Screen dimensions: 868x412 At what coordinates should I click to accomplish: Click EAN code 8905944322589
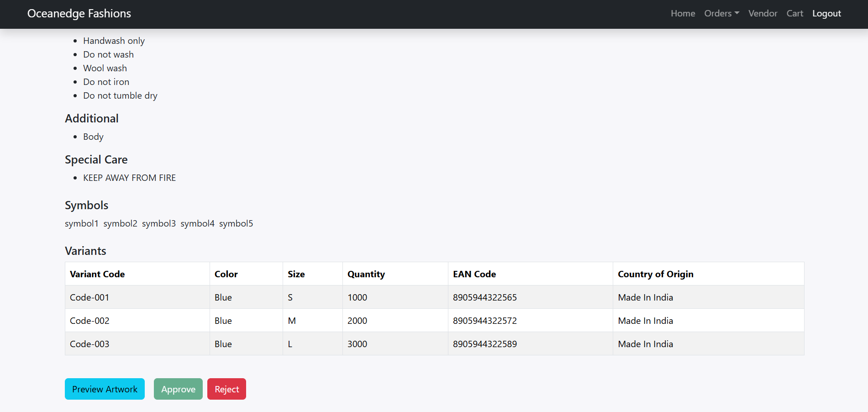(x=484, y=344)
